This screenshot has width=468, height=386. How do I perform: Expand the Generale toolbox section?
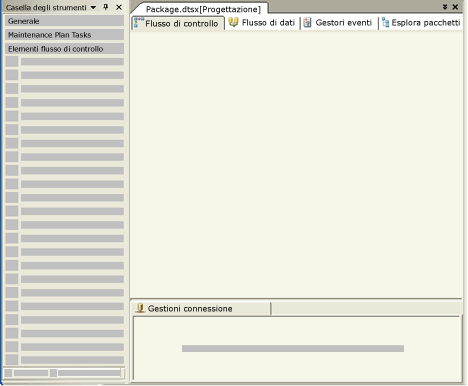point(64,21)
